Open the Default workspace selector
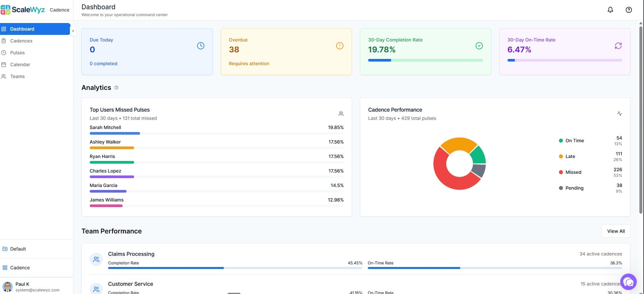Screen dimensions: 644x294 coord(18,249)
